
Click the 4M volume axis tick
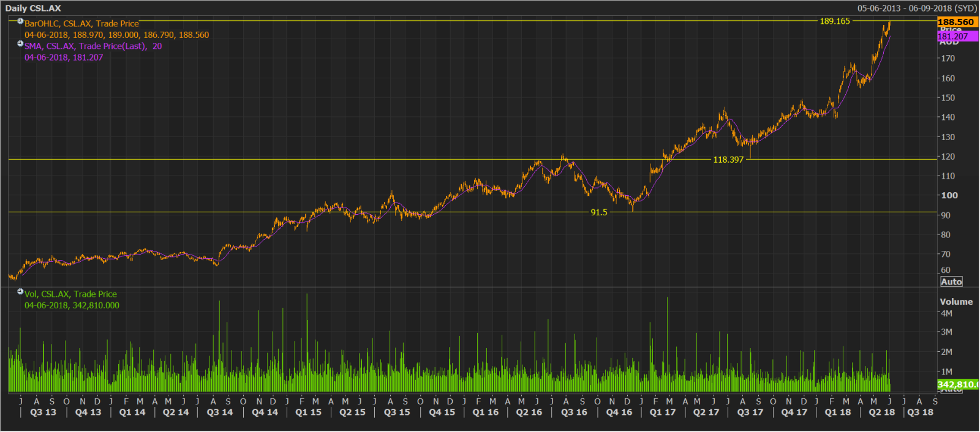(x=946, y=313)
